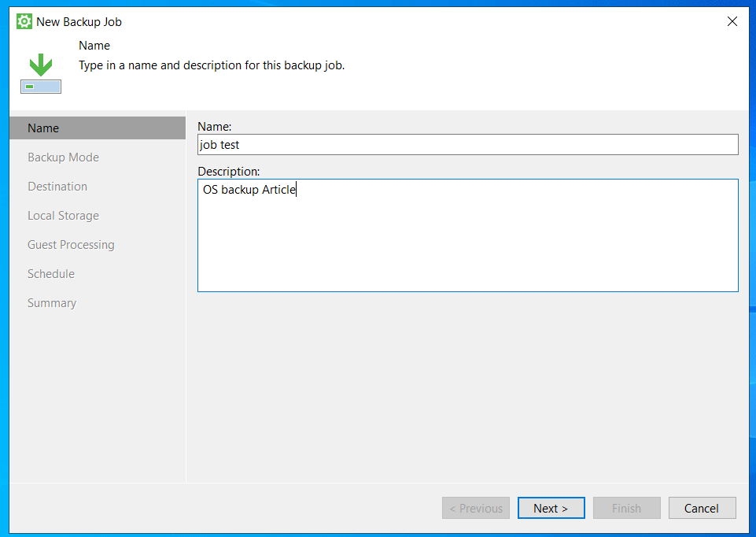Switch to the Local Storage step
This screenshot has height=537, width=756.
[63, 216]
